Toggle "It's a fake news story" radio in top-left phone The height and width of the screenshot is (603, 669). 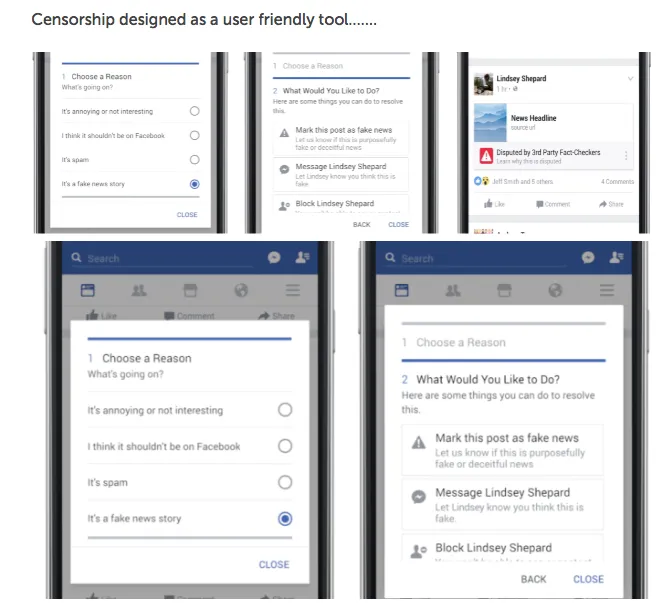195,184
